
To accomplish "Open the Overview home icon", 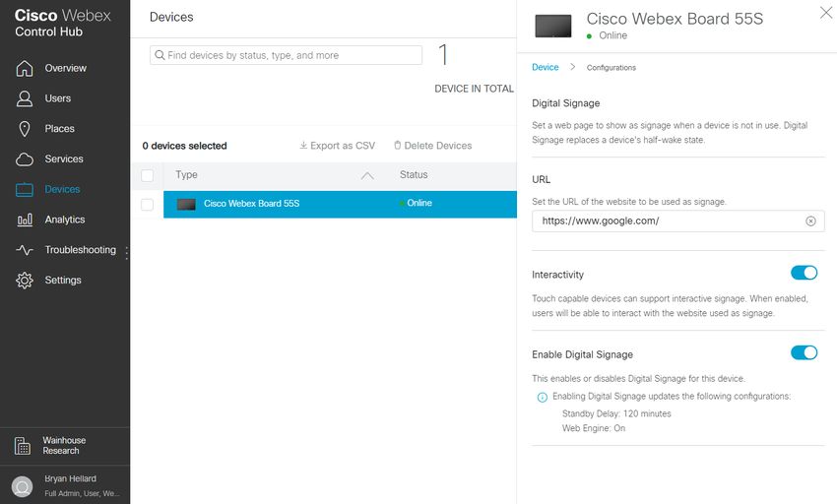I will pos(25,68).
